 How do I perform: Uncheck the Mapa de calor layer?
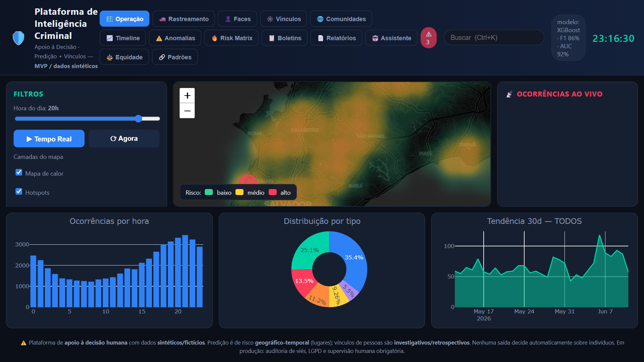click(x=19, y=172)
